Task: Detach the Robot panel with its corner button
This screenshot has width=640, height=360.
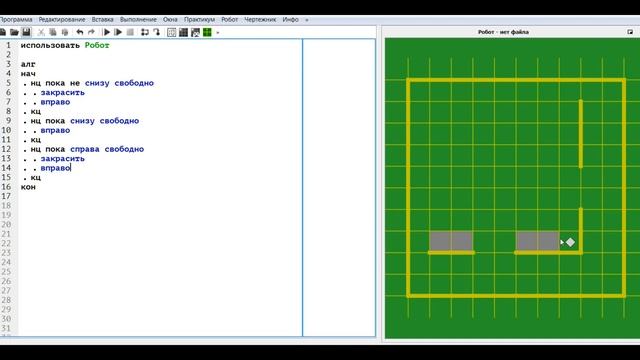Action: 630,32
